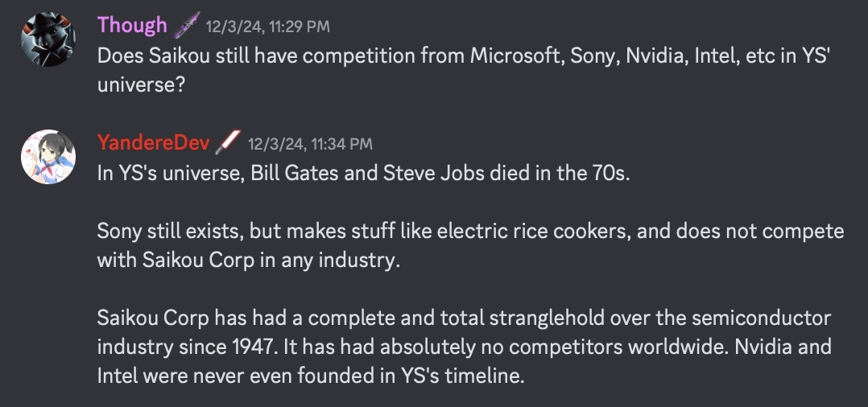This screenshot has height=407, width=868.
Task: Open the profile of username Though
Action: pyautogui.click(x=132, y=25)
